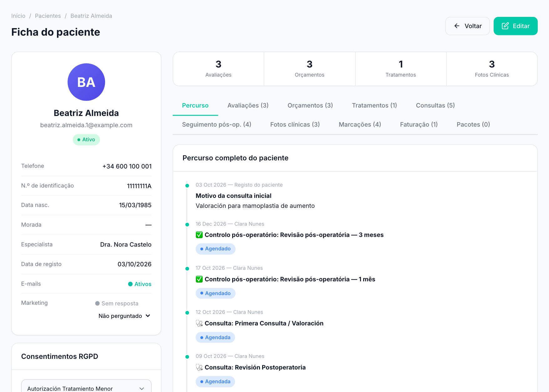
Task: Click the email beatriz.almeida.1@example.com
Action: point(86,125)
